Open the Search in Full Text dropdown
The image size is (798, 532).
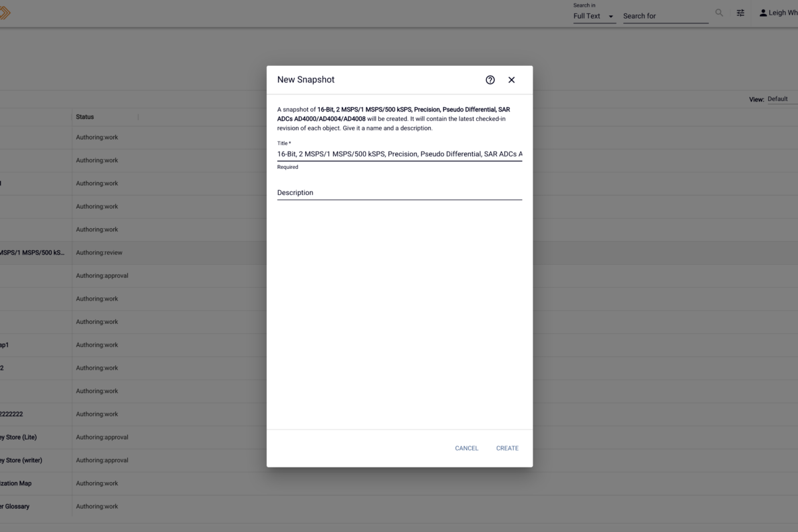[595, 16]
